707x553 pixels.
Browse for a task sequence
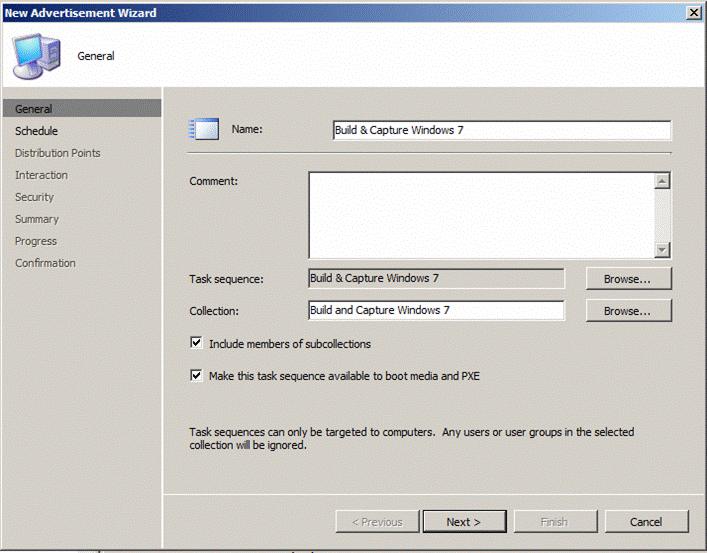click(x=628, y=279)
